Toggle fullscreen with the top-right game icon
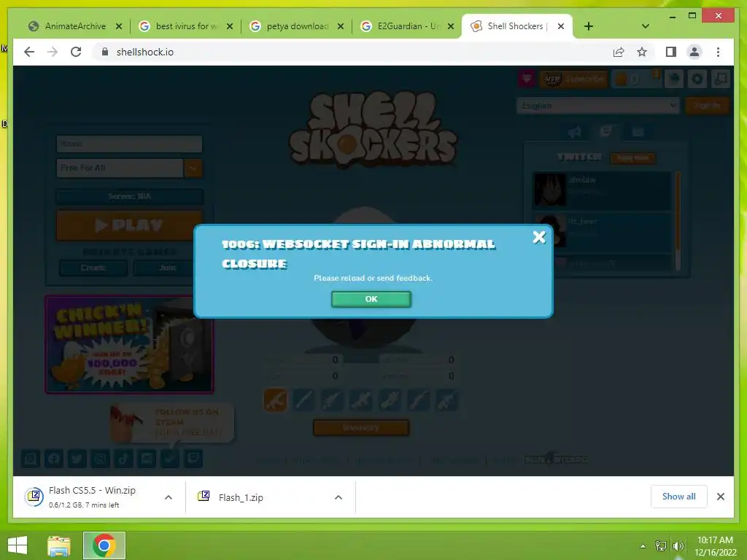The width and height of the screenshot is (747, 560). coord(721,79)
